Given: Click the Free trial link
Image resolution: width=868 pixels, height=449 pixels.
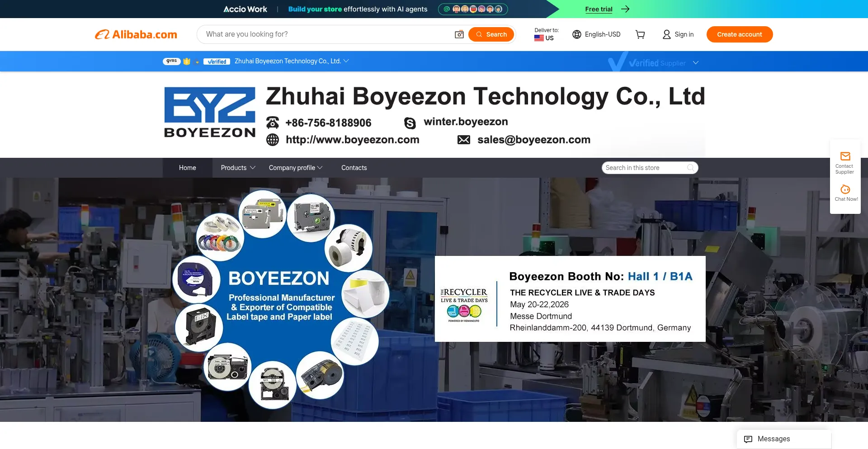Looking at the screenshot, I should 599,9.
